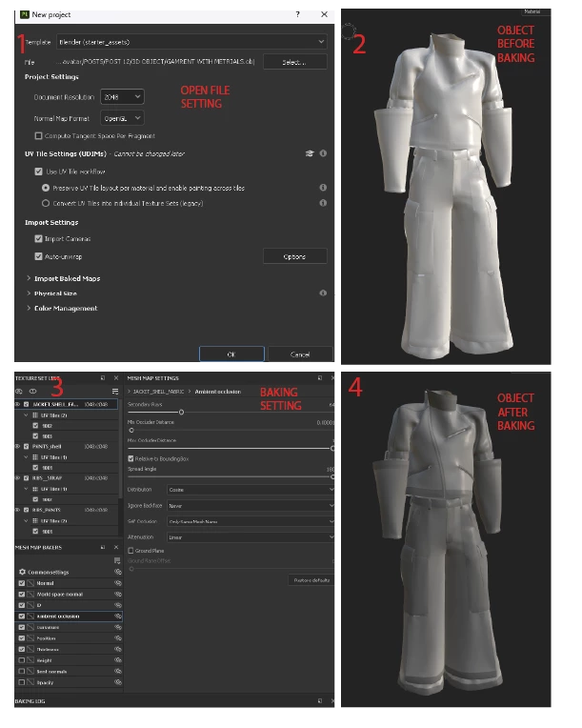Enable the Bent normals baker checkbox

[22, 672]
